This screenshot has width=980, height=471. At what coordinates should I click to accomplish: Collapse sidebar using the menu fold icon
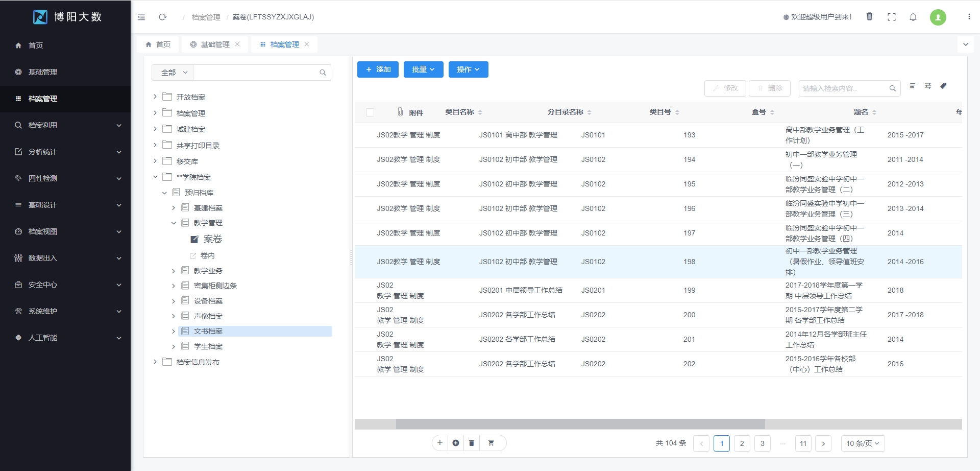click(x=141, y=17)
